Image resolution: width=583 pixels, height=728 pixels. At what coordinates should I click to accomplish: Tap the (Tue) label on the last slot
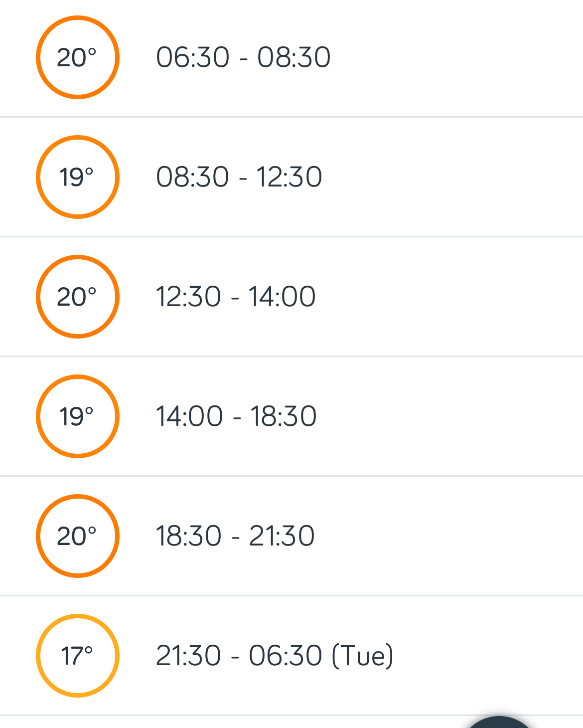point(363,656)
